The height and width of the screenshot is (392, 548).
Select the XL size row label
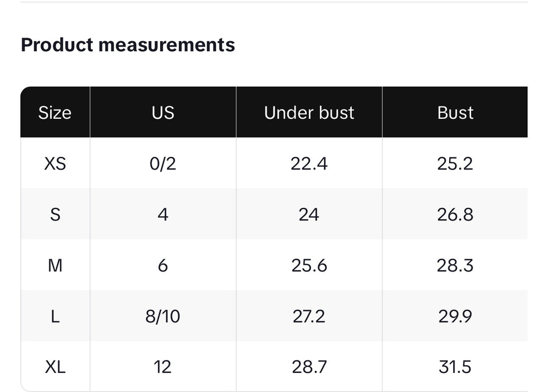tap(55, 367)
